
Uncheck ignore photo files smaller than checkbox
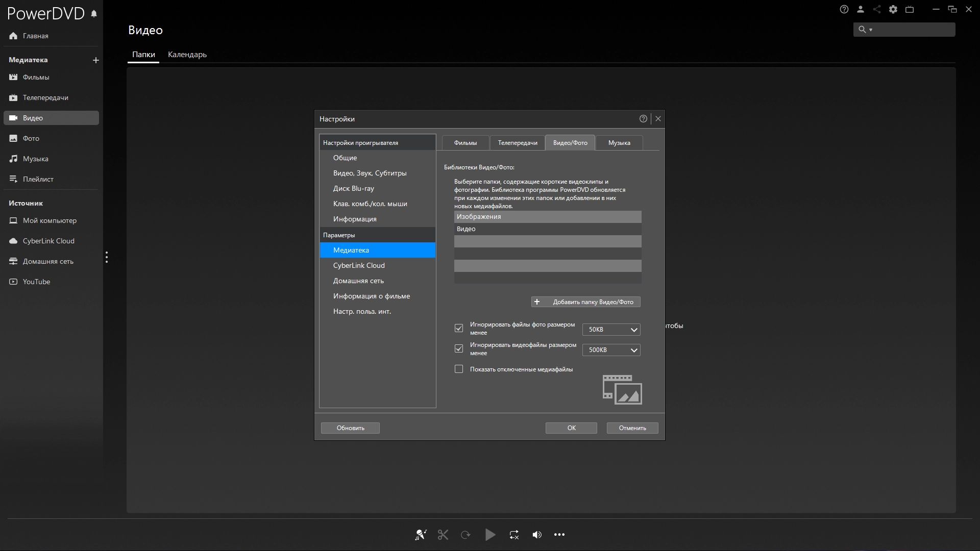point(459,328)
